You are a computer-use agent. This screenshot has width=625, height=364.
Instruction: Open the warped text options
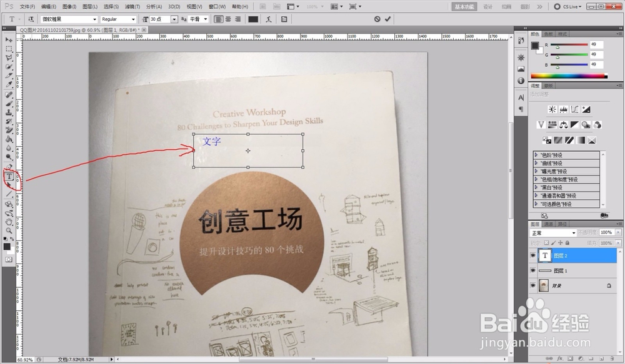(x=269, y=19)
